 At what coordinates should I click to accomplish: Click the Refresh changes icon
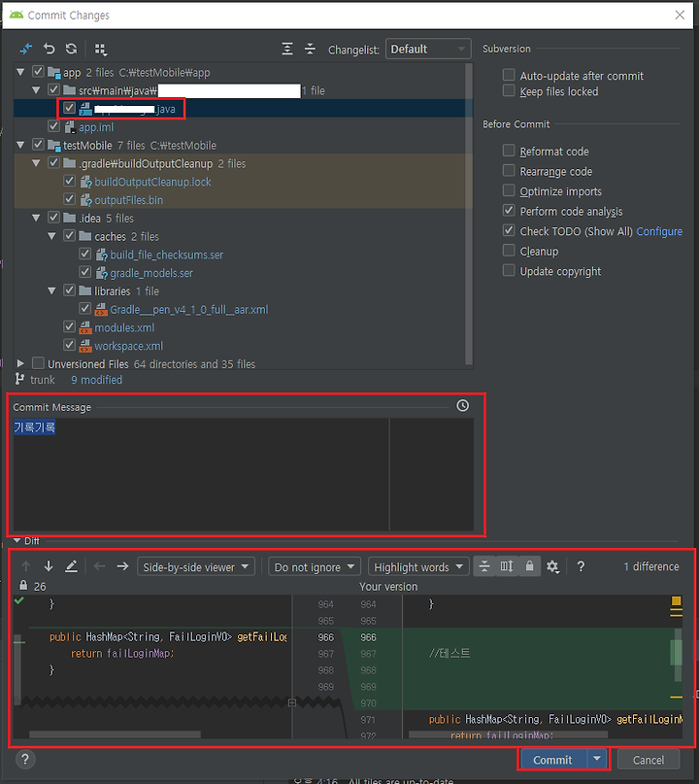point(72,49)
